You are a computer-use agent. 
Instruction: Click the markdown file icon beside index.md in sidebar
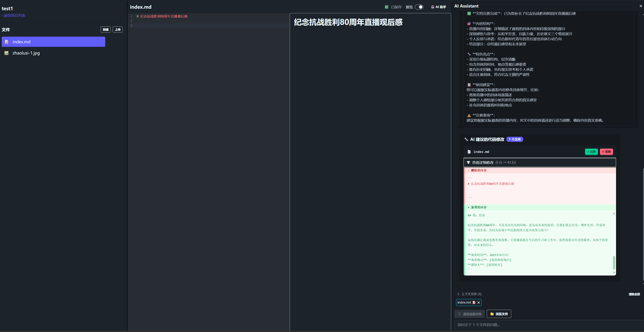click(6, 42)
